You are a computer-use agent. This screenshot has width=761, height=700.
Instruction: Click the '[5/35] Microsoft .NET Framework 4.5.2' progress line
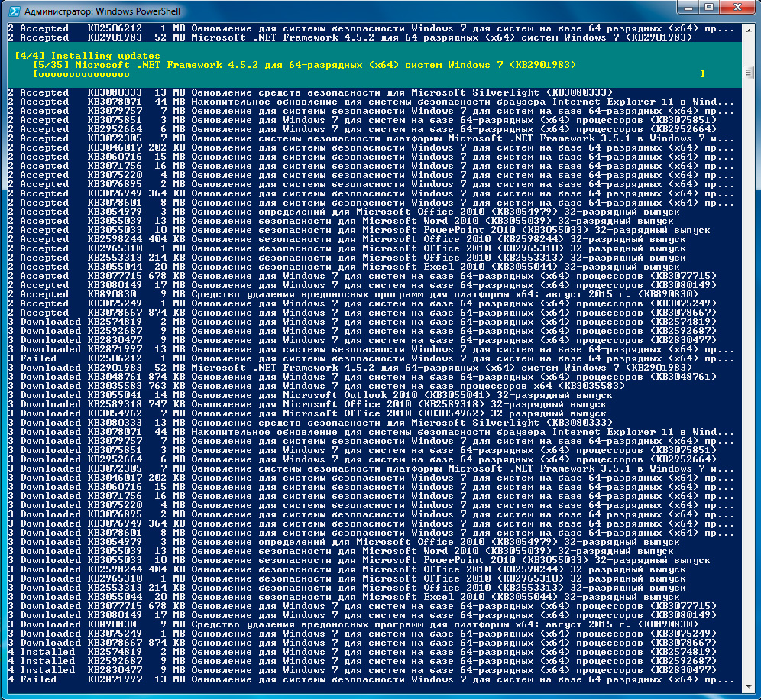305,65
